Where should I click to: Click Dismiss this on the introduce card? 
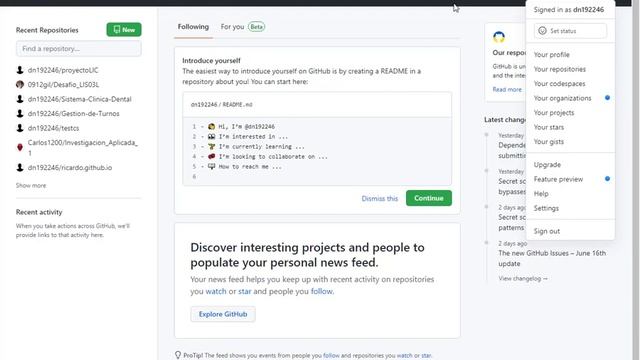pos(380,198)
